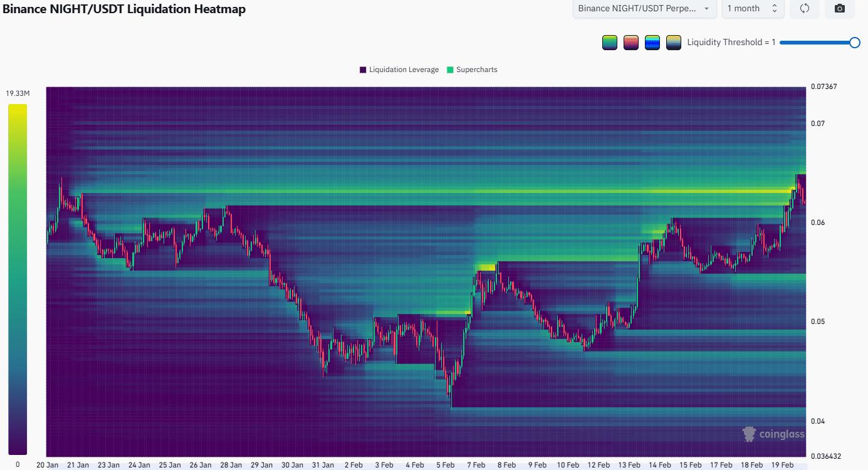
Task: Select the yellow-grey heatmap color scheme
Action: click(673, 42)
